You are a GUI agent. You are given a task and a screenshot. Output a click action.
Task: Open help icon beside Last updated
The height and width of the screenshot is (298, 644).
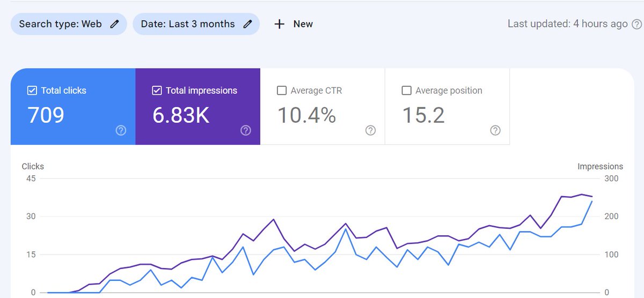[636, 24]
